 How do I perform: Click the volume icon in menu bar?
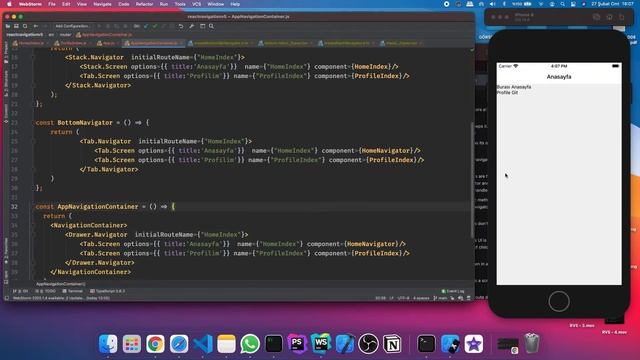click(x=493, y=4)
